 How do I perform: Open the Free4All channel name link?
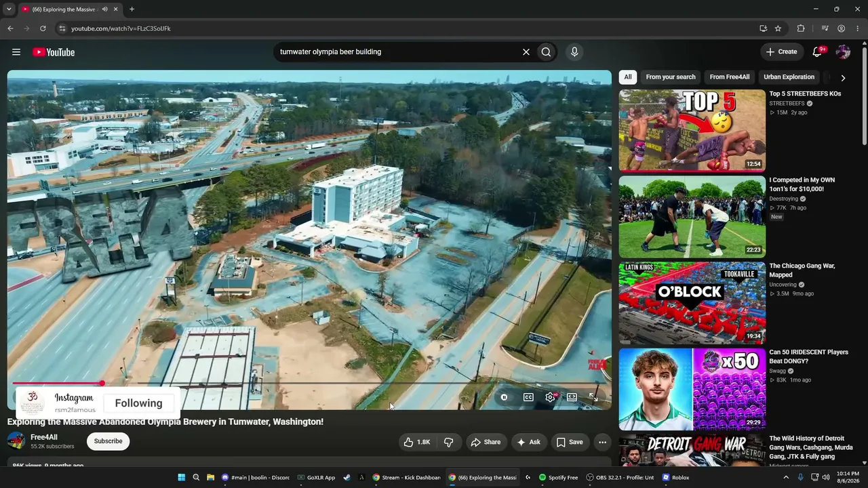click(44, 437)
